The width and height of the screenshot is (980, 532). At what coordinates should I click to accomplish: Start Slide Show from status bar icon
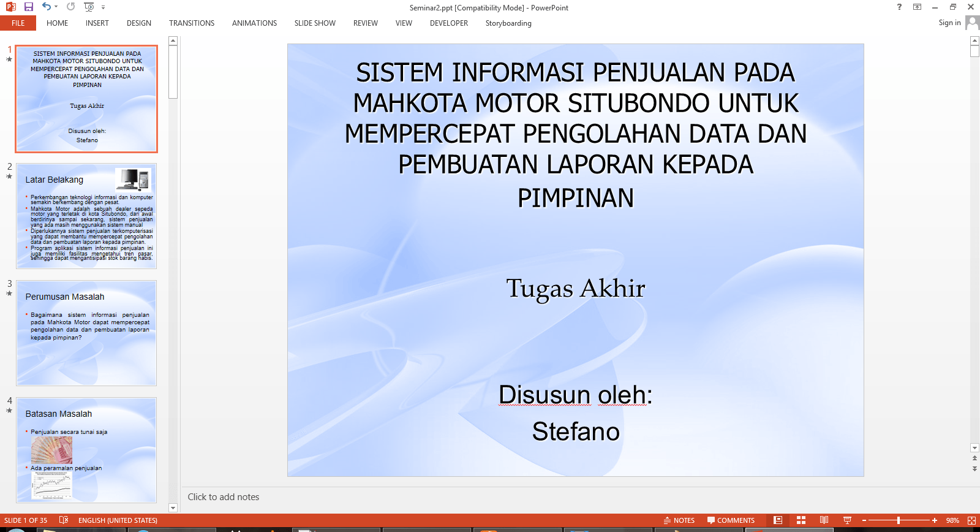[x=847, y=520]
